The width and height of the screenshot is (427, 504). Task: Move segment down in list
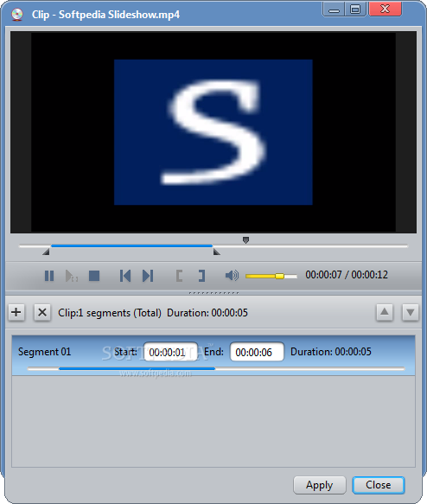[x=411, y=312]
